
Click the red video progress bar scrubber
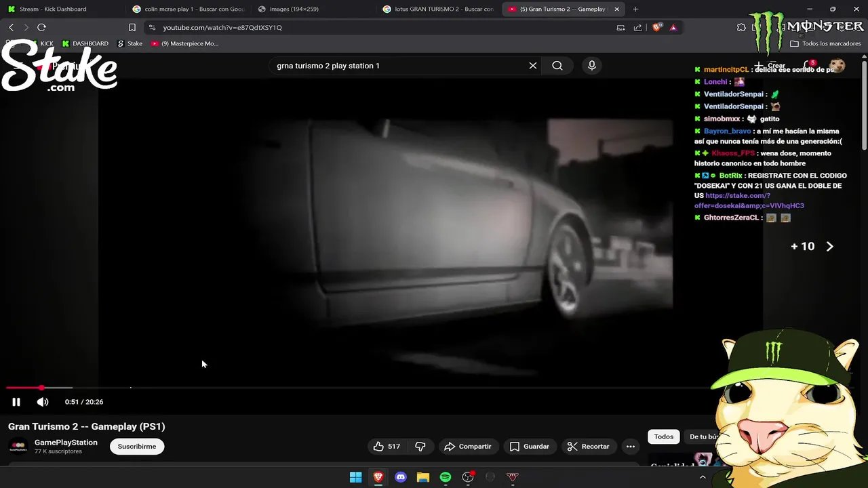[x=41, y=388]
